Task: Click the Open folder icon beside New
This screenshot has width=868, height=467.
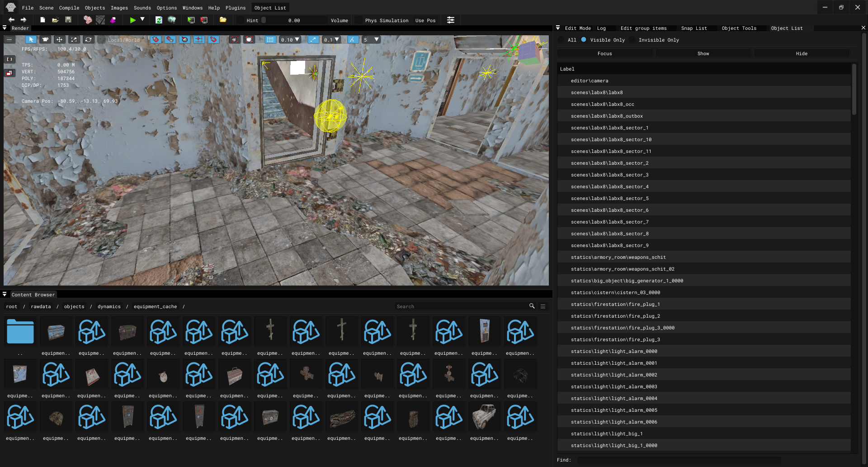Action: tap(55, 20)
